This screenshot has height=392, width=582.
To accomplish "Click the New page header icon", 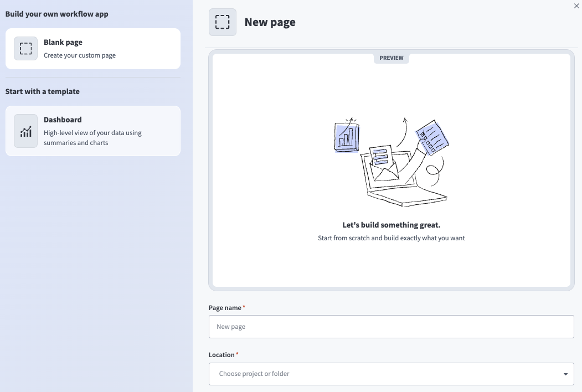I will [x=222, y=22].
